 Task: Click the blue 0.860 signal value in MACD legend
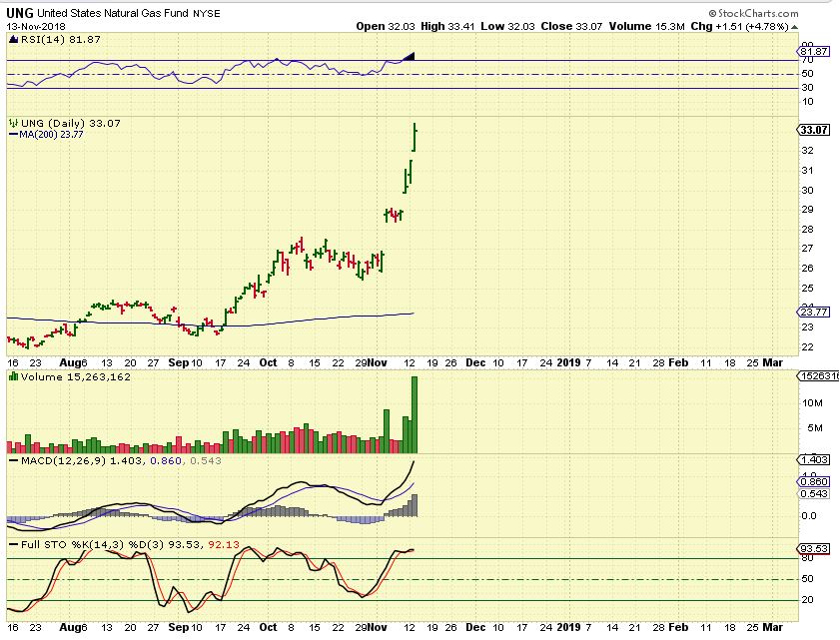[x=166, y=460]
